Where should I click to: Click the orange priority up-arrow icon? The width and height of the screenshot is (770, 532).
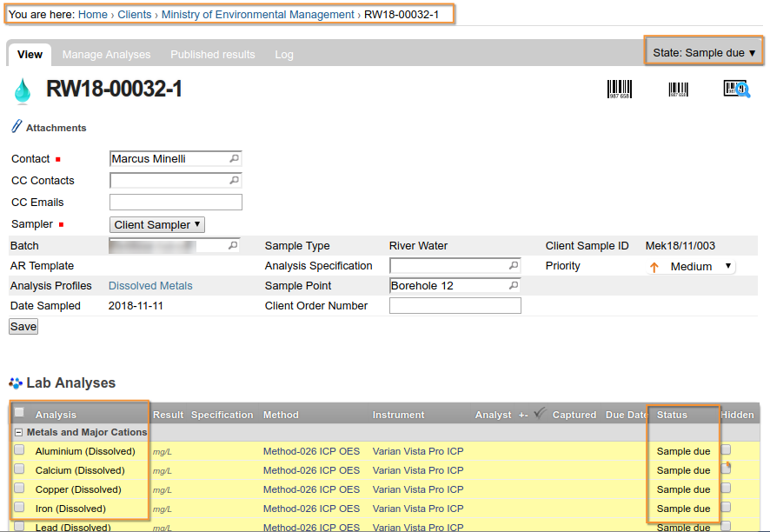tap(654, 265)
